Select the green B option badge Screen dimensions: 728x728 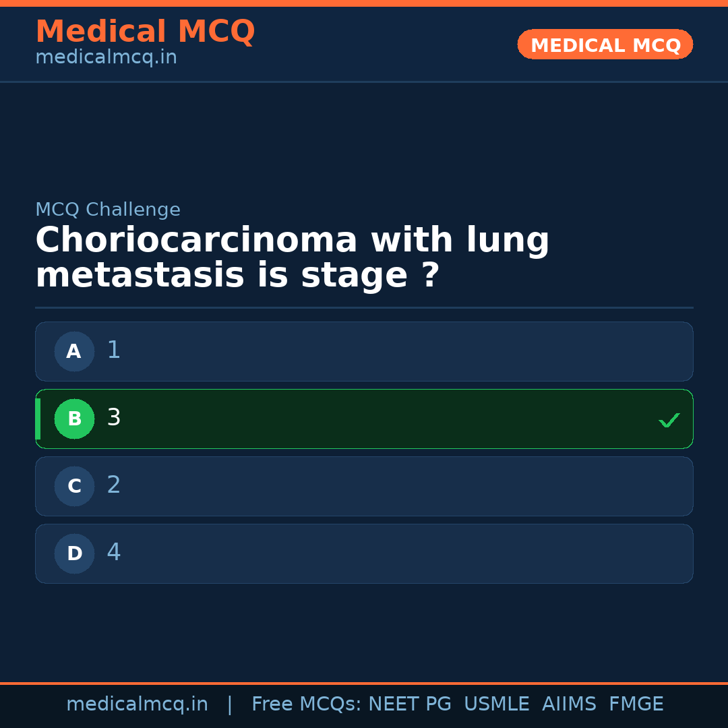[74, 419]
